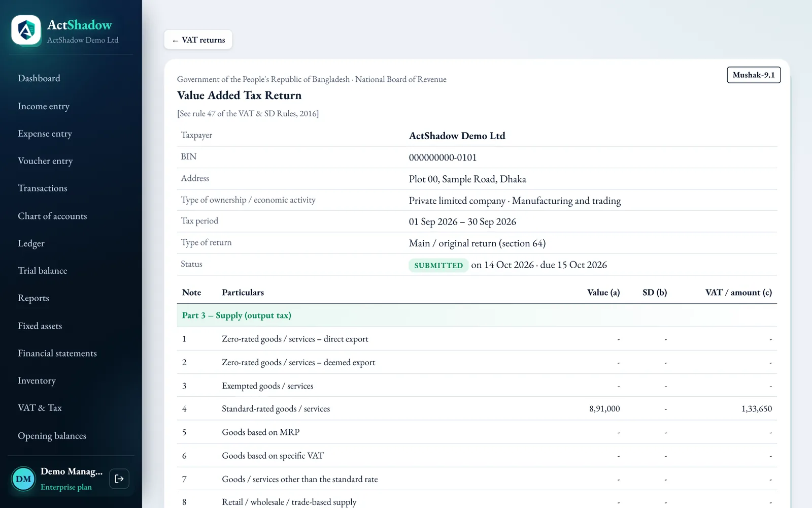The height and width of the screenshot is (508, 812).
Task: Click the value 8,91,000
Action: pyautogui.click(x=604, y=409)
